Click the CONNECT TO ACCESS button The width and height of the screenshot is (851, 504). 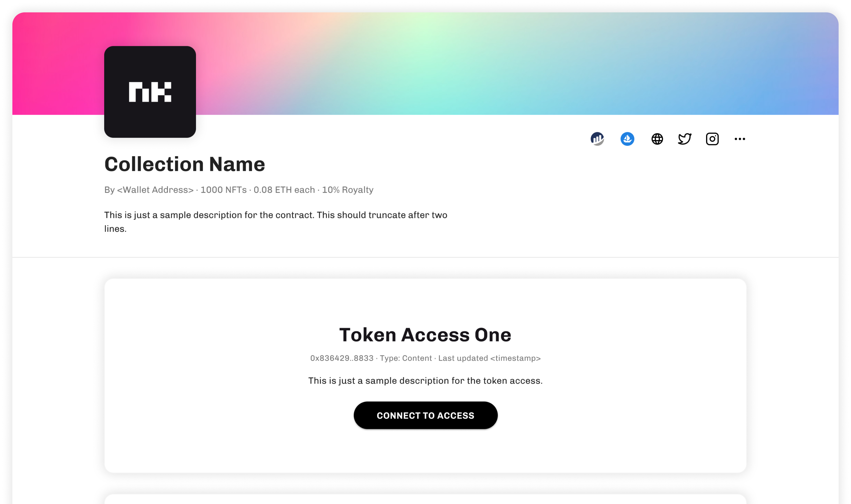coord(425,415)
